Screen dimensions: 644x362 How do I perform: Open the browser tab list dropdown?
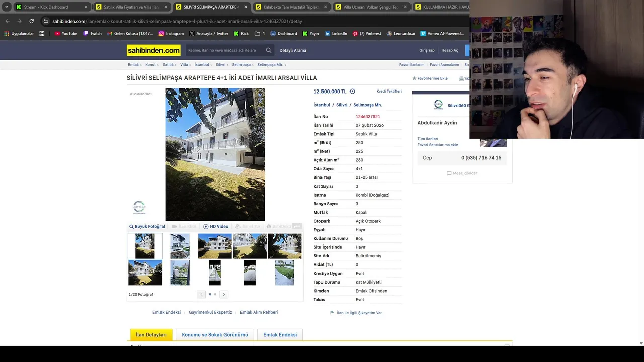click(x=7, y=7)
